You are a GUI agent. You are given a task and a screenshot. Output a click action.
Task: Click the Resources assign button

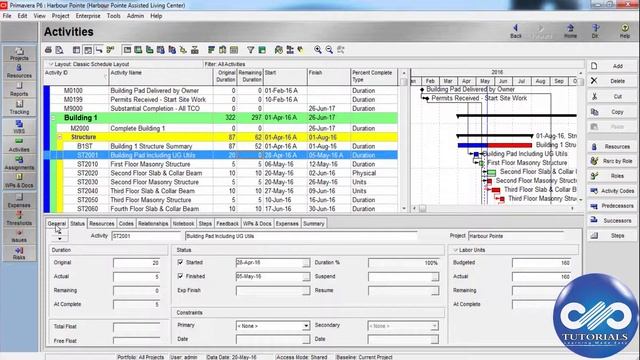[612, 146]
